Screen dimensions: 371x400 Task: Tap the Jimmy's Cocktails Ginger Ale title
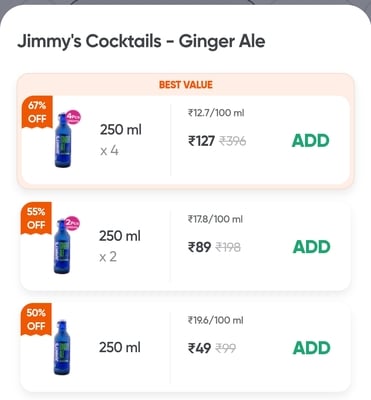click(141, 41)
